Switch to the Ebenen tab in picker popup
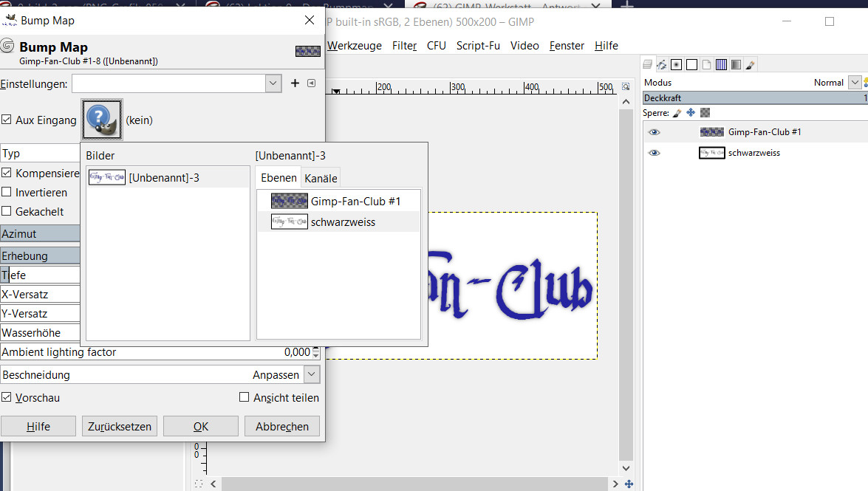 pyautogui.click(x=278, y=178)
